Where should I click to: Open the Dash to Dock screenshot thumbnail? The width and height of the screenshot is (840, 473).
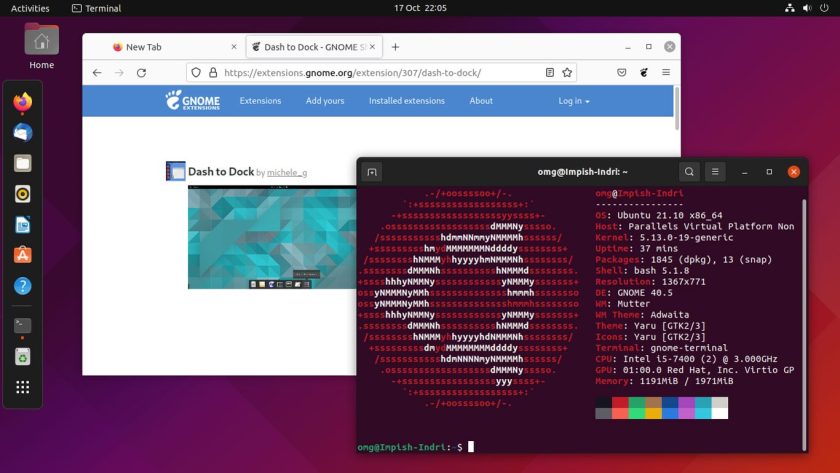[272, 237]
